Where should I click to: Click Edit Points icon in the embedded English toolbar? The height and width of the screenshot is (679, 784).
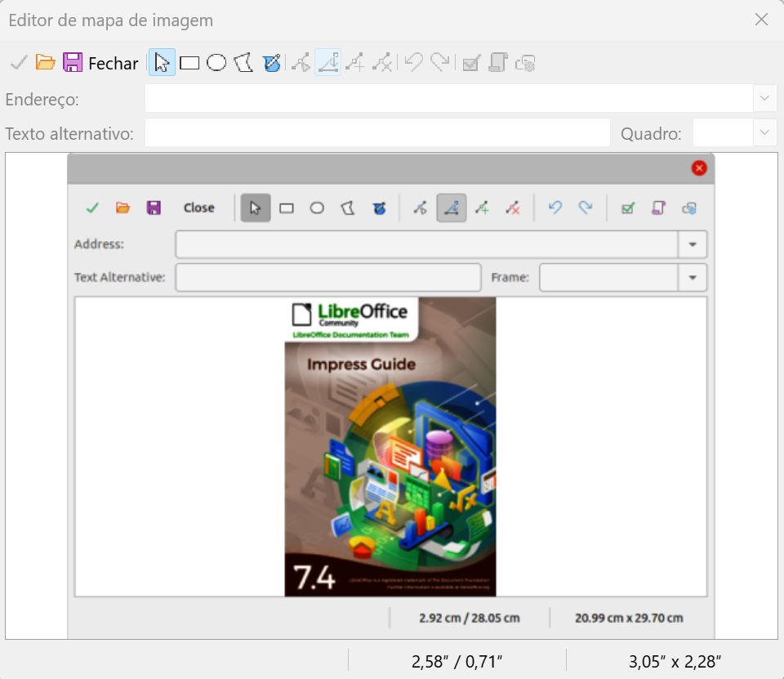click(421, 208)
